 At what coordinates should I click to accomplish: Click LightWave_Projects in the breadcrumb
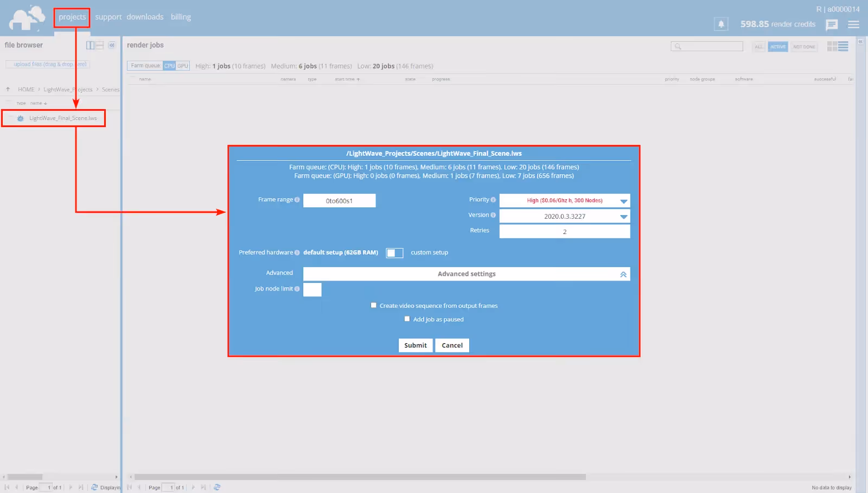click(68, 90)
